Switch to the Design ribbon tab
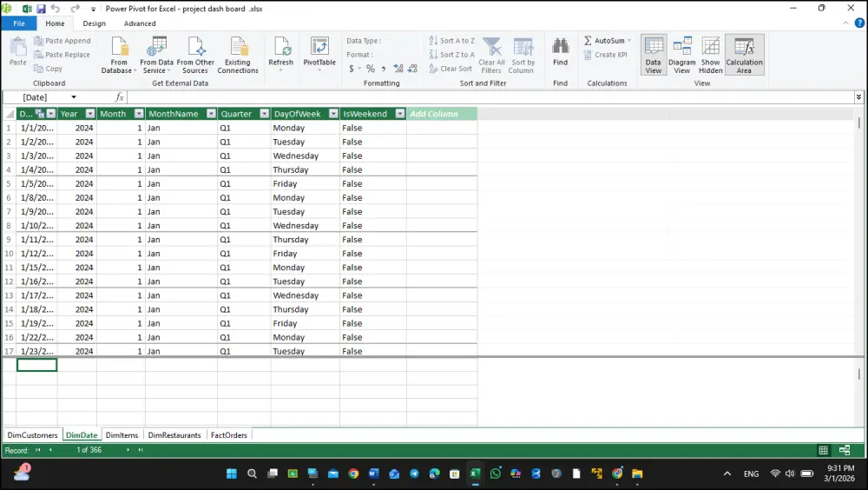 tap(94, 23)
